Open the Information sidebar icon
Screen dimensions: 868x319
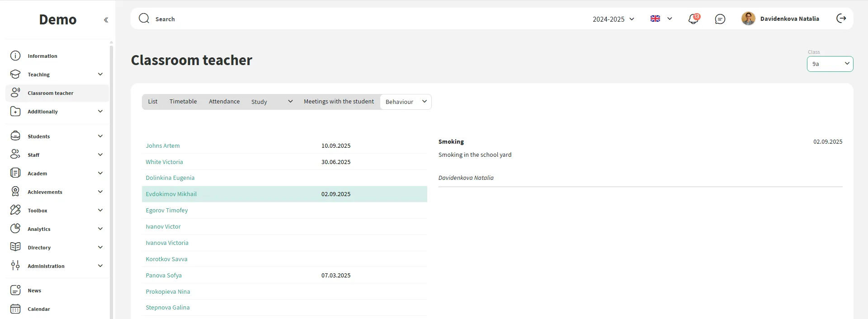click(x=15, y=56)
